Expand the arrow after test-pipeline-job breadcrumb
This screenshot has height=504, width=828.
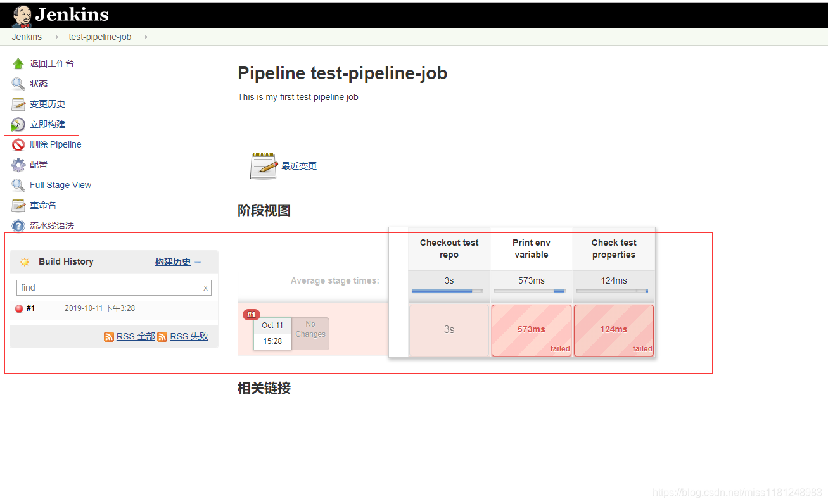click(146, 37)
